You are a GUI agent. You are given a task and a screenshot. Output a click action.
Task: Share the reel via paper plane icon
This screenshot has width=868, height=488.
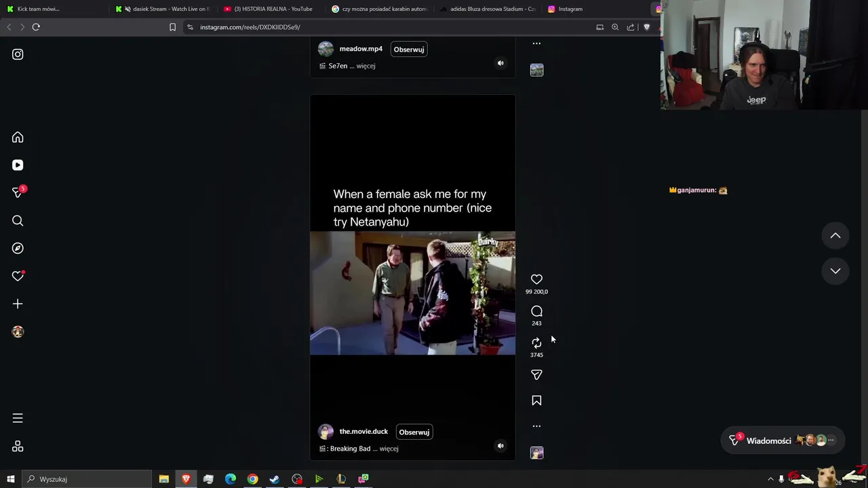click(536, 375)
